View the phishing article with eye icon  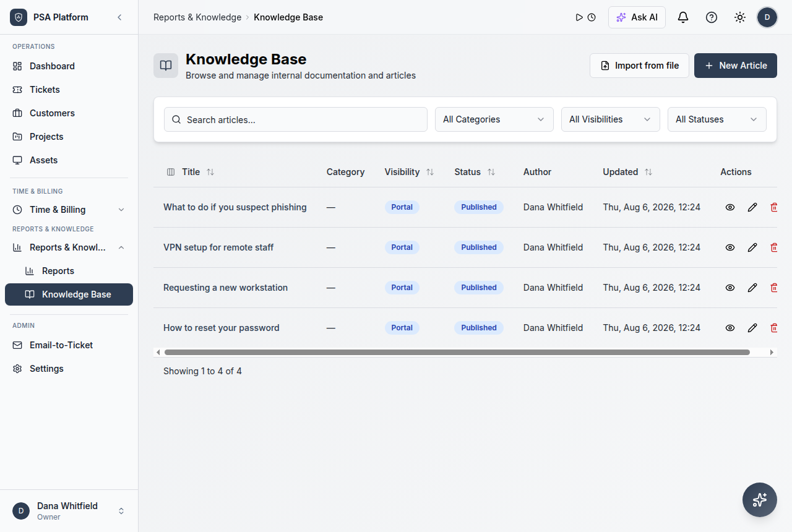point(730,207)
